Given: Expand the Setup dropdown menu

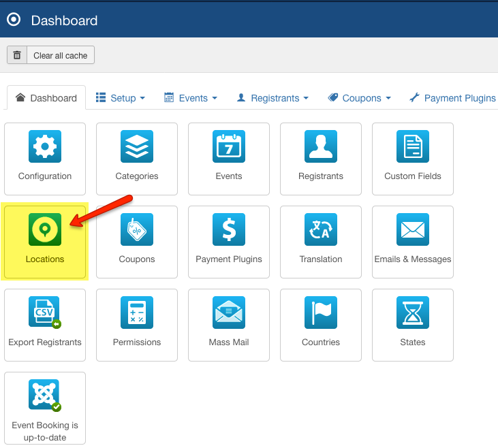Looking at the screenshot, I should point(121,98).
